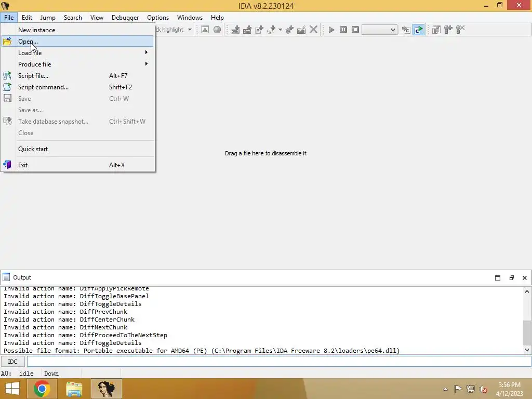Click the IDC language button

[x=12, y=362]
